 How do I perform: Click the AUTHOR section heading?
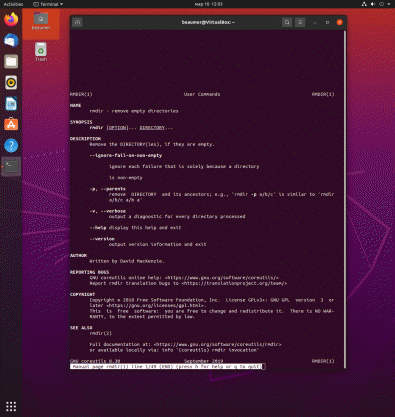pos(78,255)
